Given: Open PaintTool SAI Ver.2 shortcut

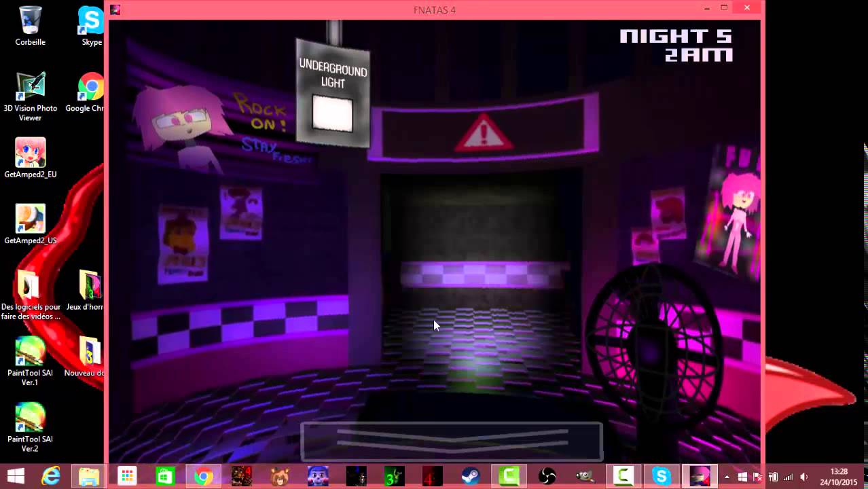Looking at the screenshot, I should click(x=30, y=427).
